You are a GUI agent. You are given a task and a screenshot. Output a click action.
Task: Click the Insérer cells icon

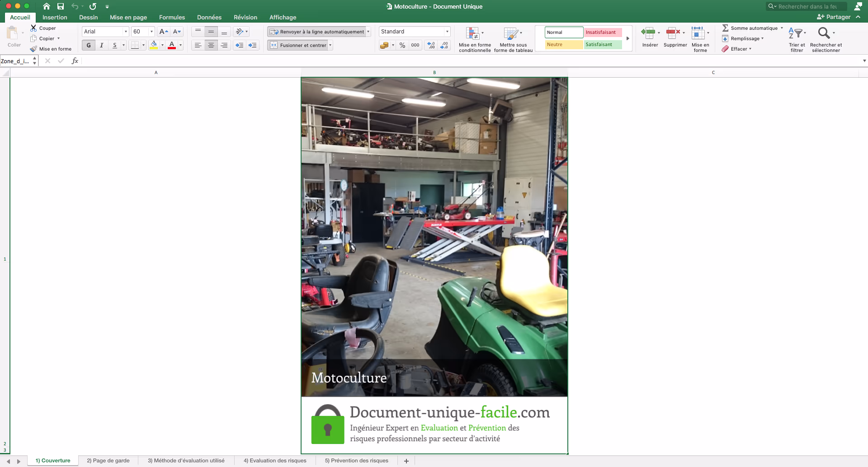648,33
